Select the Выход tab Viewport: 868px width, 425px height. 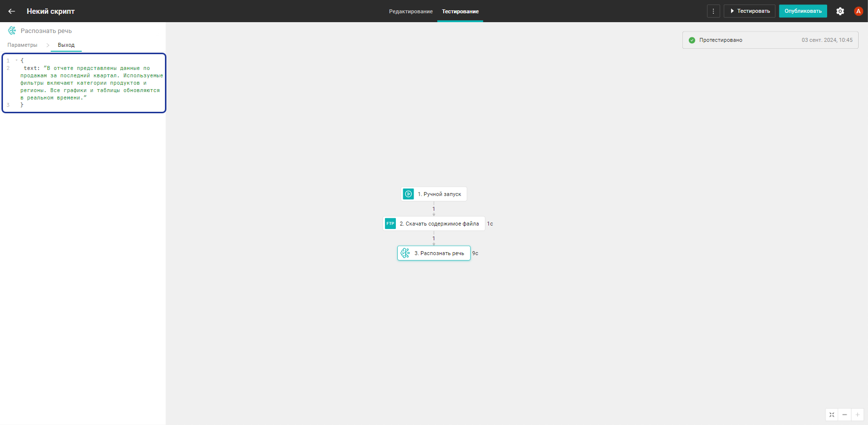click(x=66, y=45)
